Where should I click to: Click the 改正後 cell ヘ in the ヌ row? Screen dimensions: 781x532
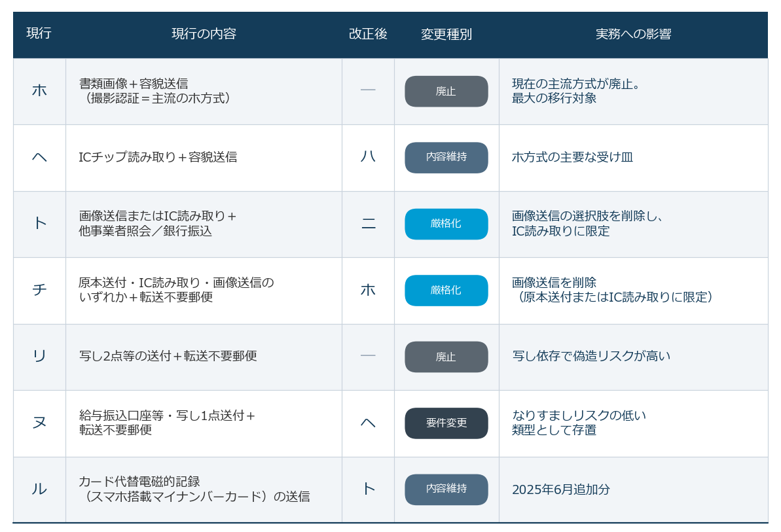(368, 423)
